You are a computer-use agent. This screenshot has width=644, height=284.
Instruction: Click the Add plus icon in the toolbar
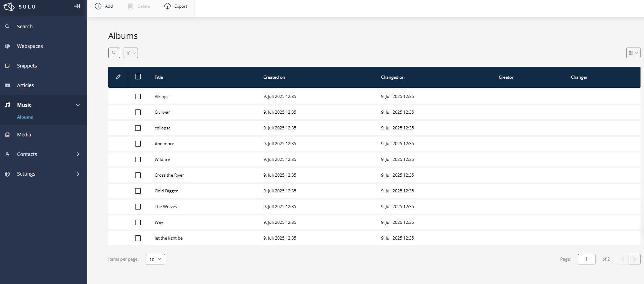98,6
